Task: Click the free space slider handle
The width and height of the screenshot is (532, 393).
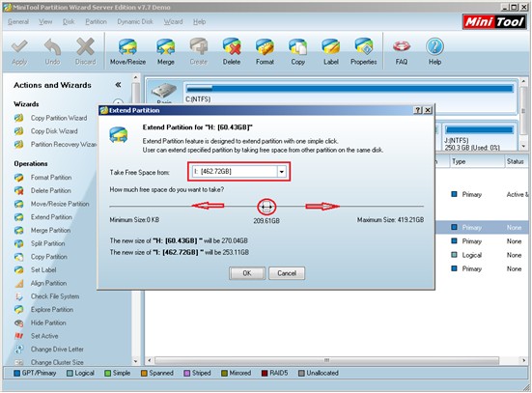Action: pos(266,207)
